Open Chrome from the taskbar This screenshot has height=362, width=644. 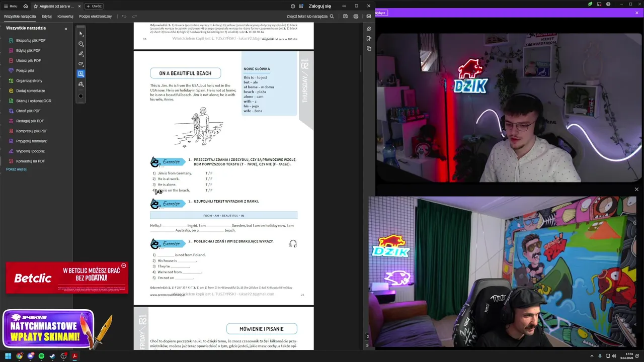(x=19, y=356)
